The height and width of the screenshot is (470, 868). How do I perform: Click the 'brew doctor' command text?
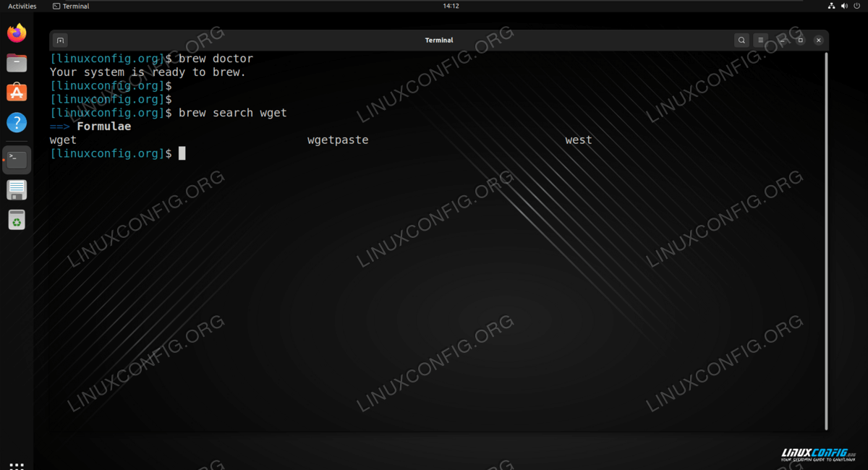pyautogui.click(x=216, y=59)
